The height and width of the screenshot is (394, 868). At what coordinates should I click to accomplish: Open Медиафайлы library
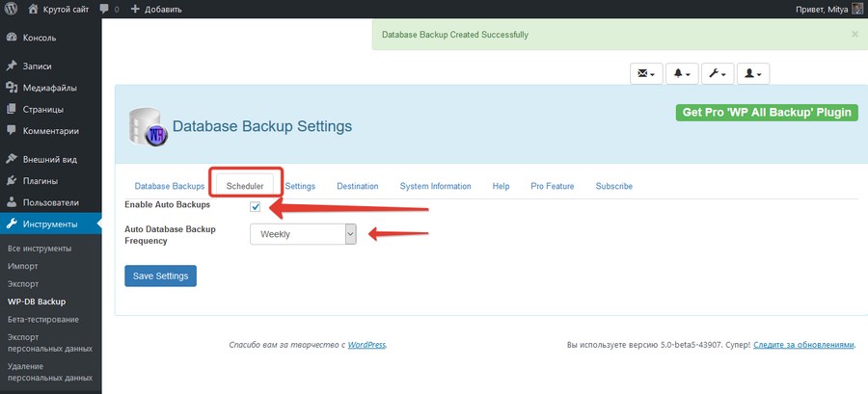pyautogui.click(x=50, y=88)
